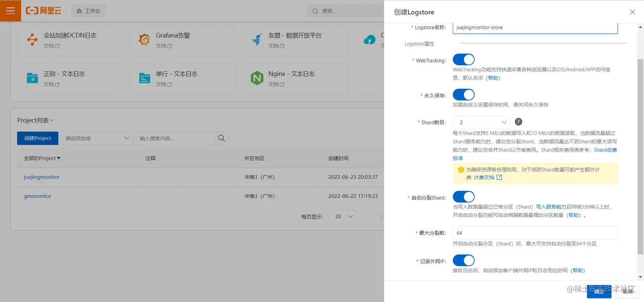Click the Nginx 文本日志 icon
The image size is (644, 302).
257,78
